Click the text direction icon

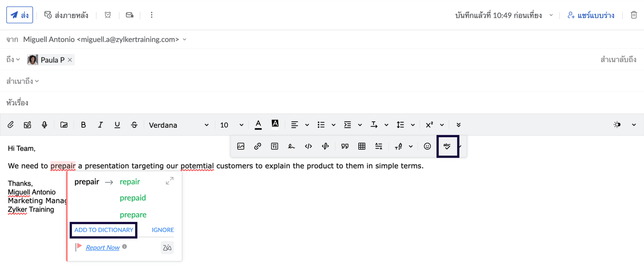point(374,125)
